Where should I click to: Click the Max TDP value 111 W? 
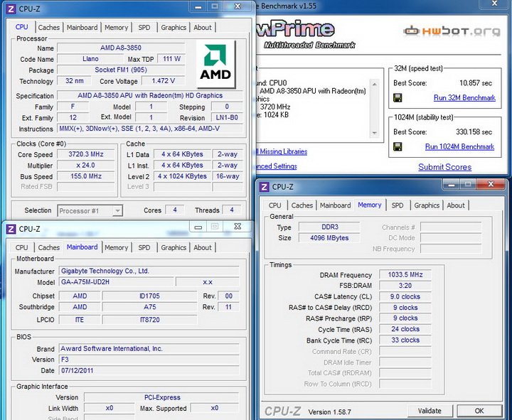(x=172, y=59)
